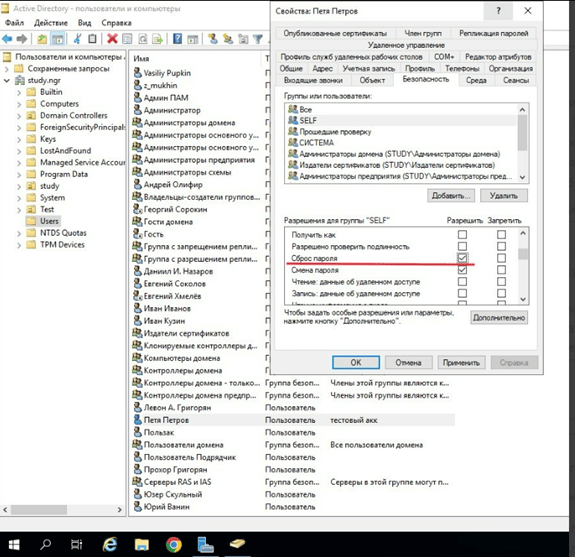The image size is (575, 557).
Task: Click the help question-mark in the dialog title bar
Action: click(498, 11)
